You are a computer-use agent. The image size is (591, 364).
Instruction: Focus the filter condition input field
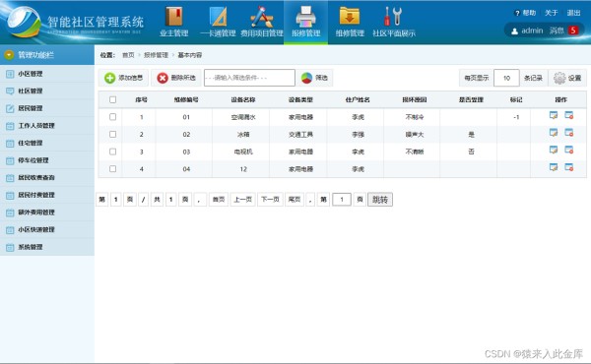tap(249, 78)
